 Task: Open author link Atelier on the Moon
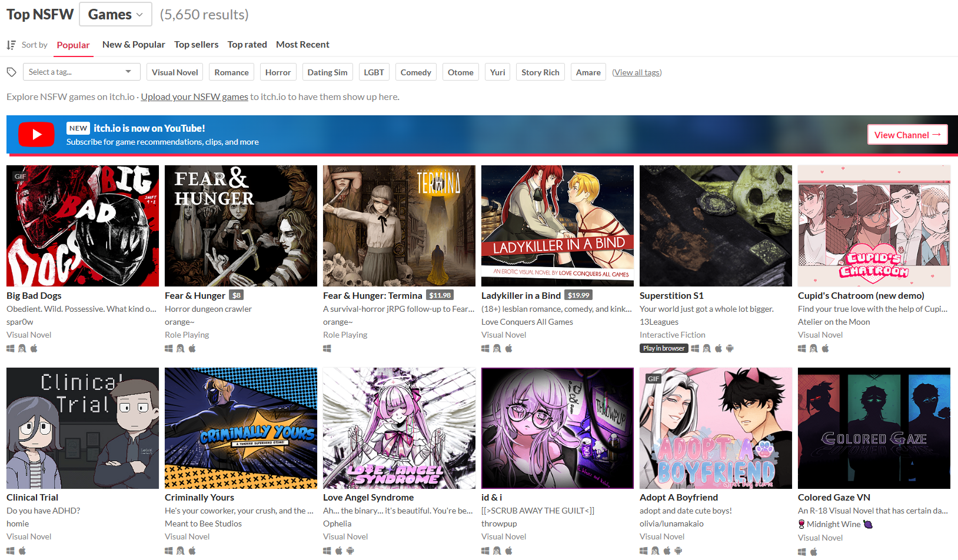tap(834, 322)
